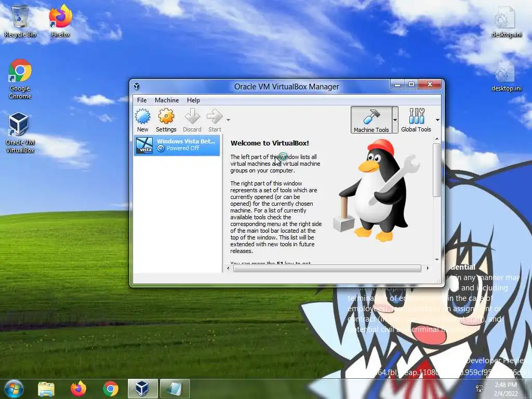
Task: Open the Machine menu
Action: click(167, 100)
